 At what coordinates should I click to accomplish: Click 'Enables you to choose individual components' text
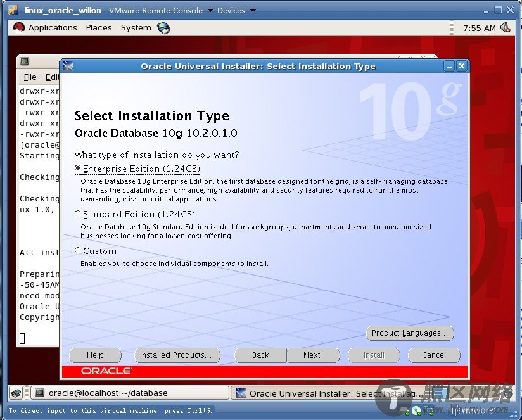point(174,264)
